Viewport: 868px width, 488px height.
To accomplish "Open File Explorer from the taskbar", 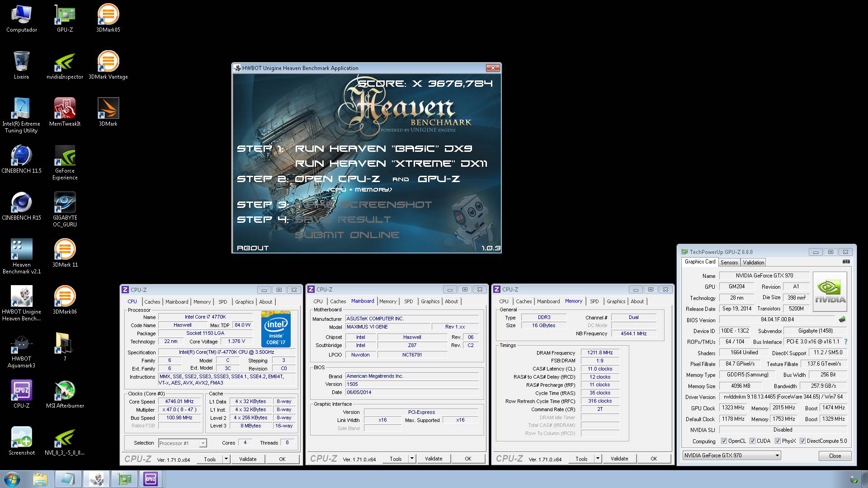I will (x=40, y=479).
